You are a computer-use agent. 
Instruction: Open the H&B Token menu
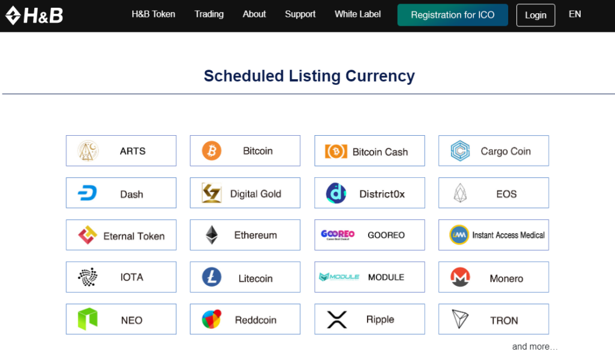(x=153, y=14)
